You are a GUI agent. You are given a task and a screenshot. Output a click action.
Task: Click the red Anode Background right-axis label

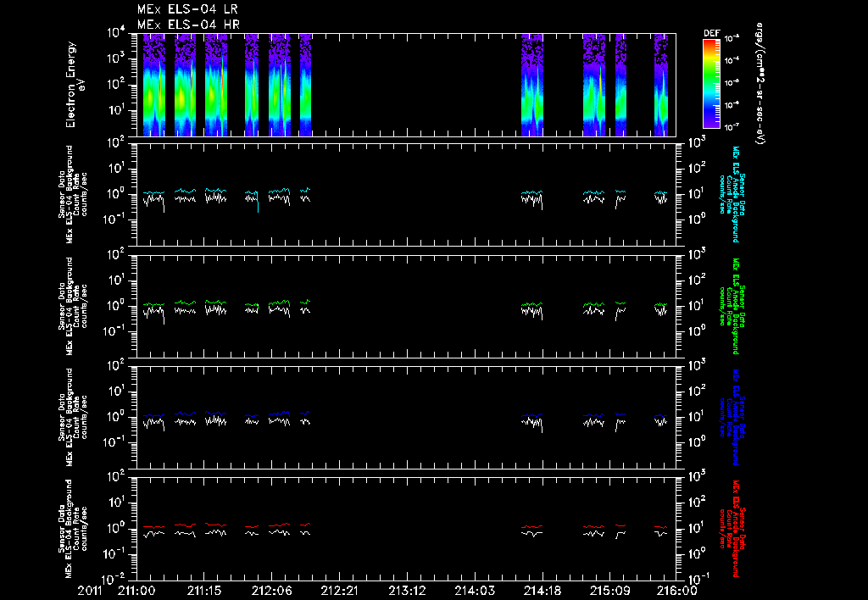[732, 529]
